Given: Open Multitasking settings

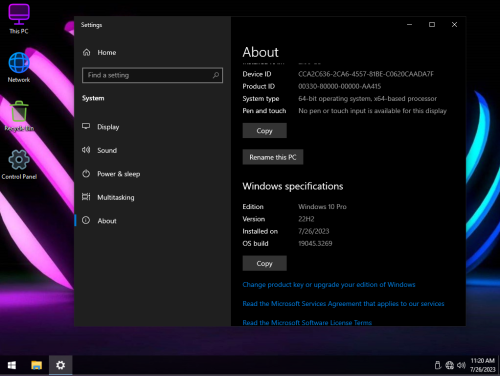Looking at the screenshot, I should [x=108, y=197].
